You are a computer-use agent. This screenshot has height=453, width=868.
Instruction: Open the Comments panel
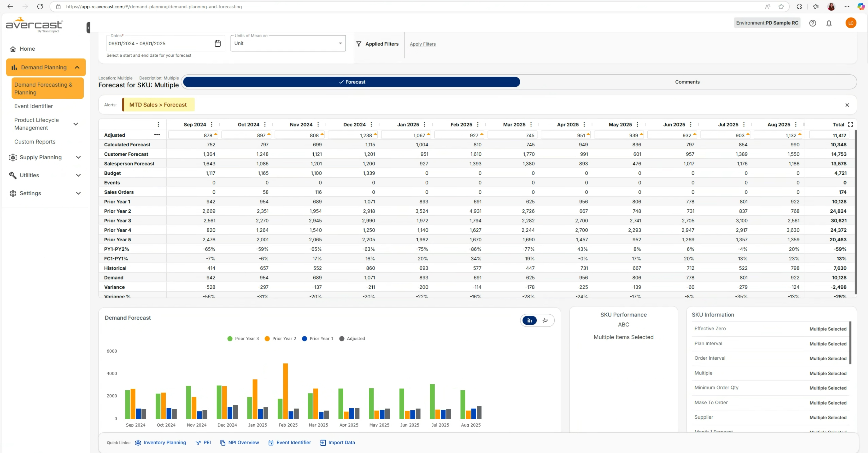(687, 82)
